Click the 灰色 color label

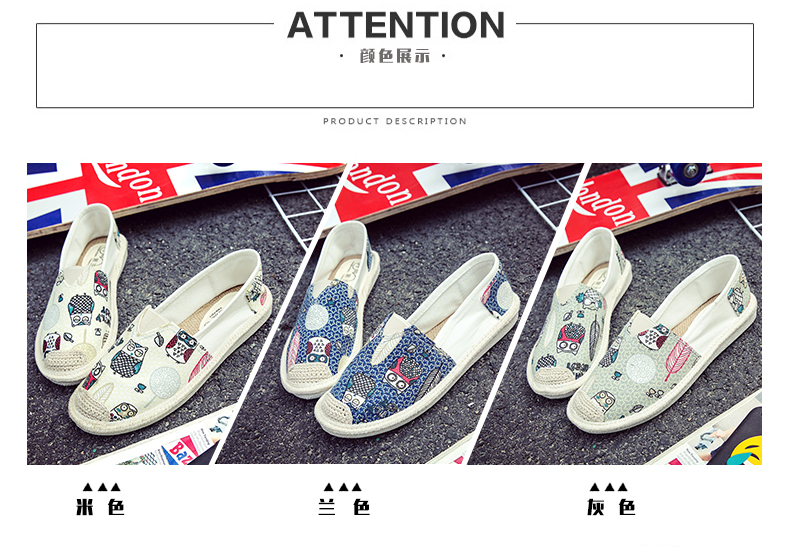[x=611, y=507]
